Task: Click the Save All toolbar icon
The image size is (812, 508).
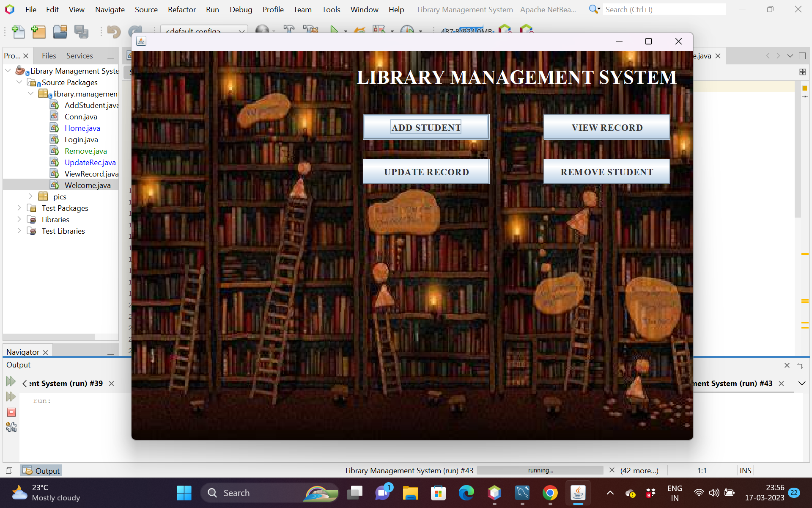Action: click(81, 32)
